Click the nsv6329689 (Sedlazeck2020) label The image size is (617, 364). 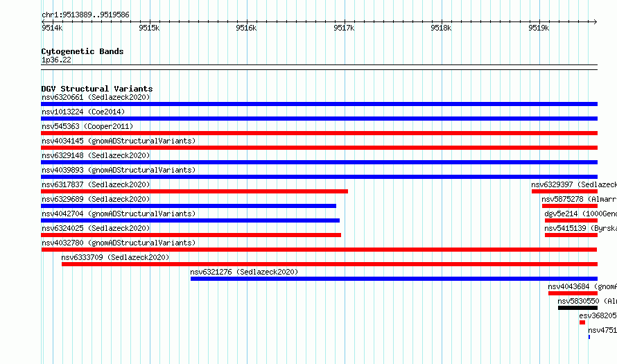pyautogui.click(x=96, y=199)
